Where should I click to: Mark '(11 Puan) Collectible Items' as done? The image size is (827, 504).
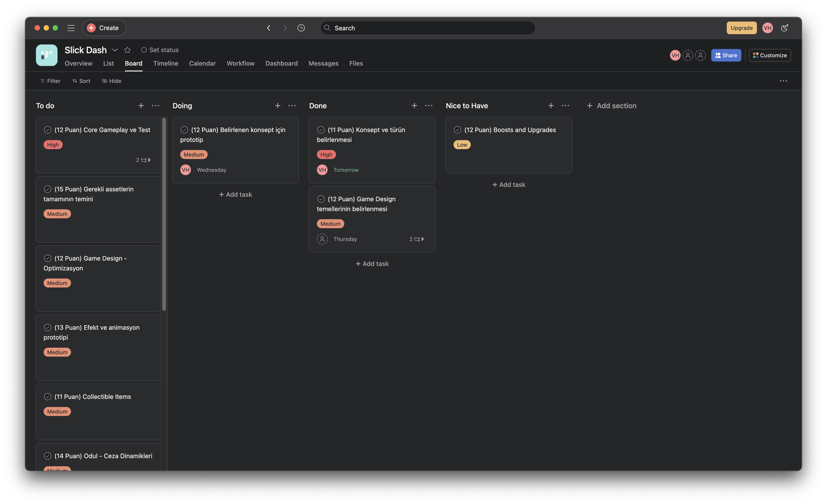[x=47, y=397]
